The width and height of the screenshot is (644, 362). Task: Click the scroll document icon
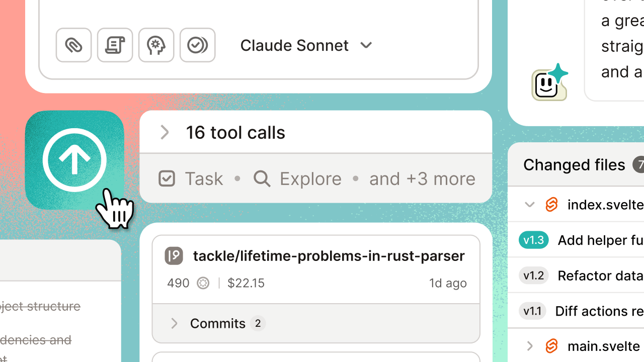[x=115, y=45]
